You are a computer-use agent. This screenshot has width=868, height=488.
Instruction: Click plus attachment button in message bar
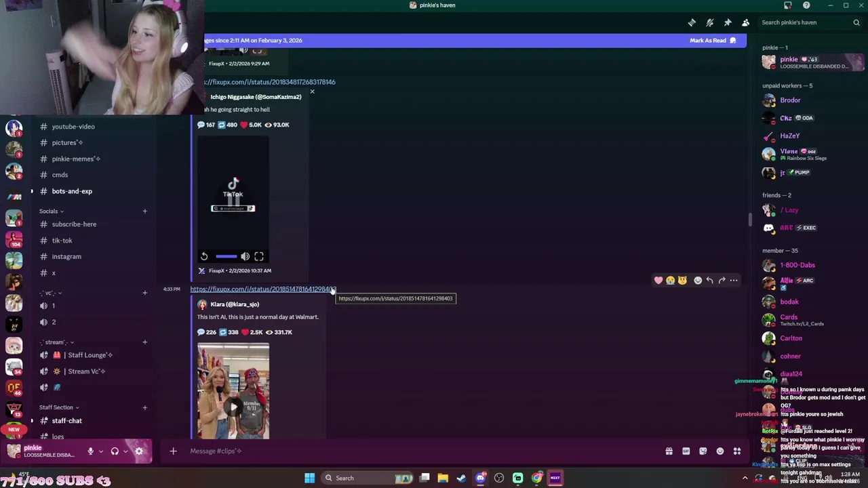pyautogui.click(x=173, y=451)
